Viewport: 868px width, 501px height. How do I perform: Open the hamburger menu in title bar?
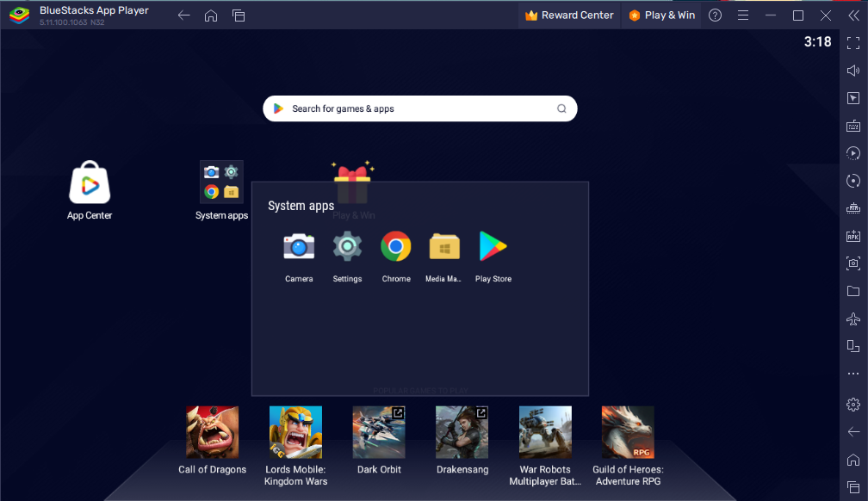tap(743, 15)
